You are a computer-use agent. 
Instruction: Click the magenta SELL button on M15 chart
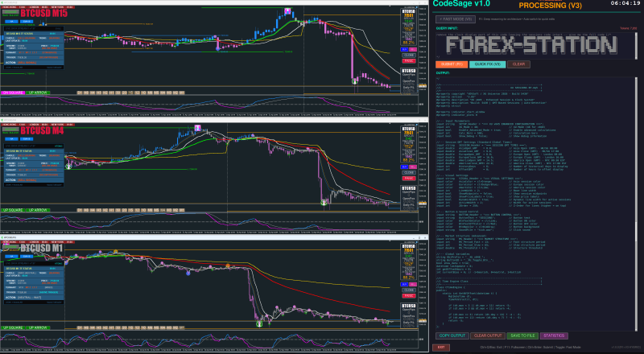pyautogui.click(x=413, y=49)
